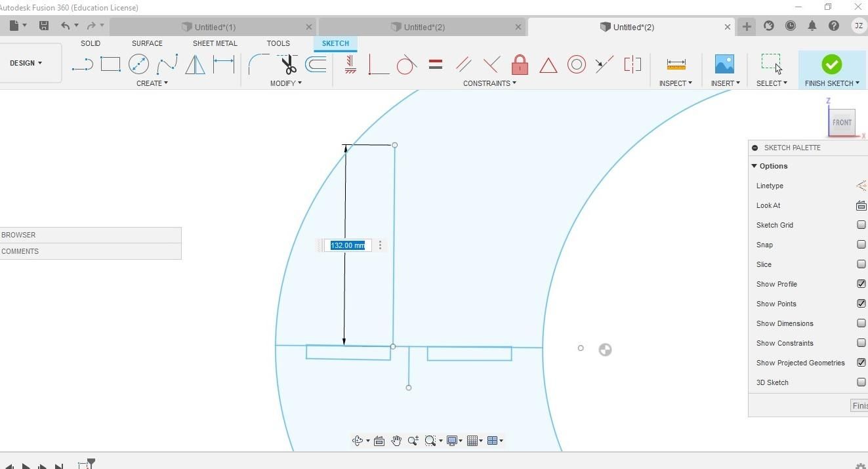Screen dimensions: 868x469
Task: Switch to the SHEET METAL tab
Action: tap(215, 43)
